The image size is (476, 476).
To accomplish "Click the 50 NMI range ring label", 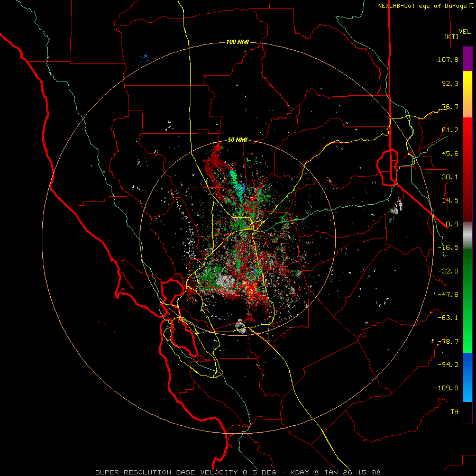I will click(x=237, y=140).
